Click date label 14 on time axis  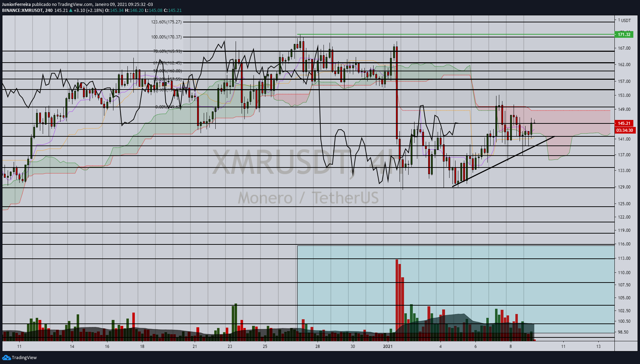point(72,347)
